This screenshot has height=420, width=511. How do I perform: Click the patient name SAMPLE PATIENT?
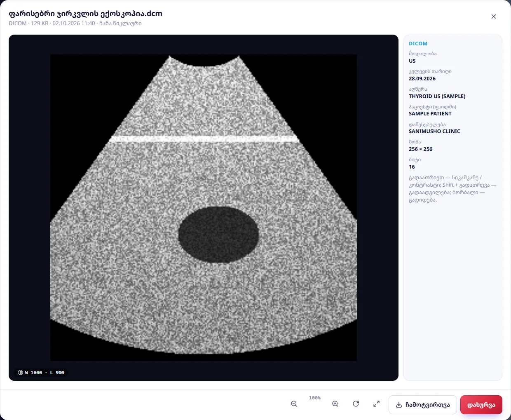click(x=430, y=114)
